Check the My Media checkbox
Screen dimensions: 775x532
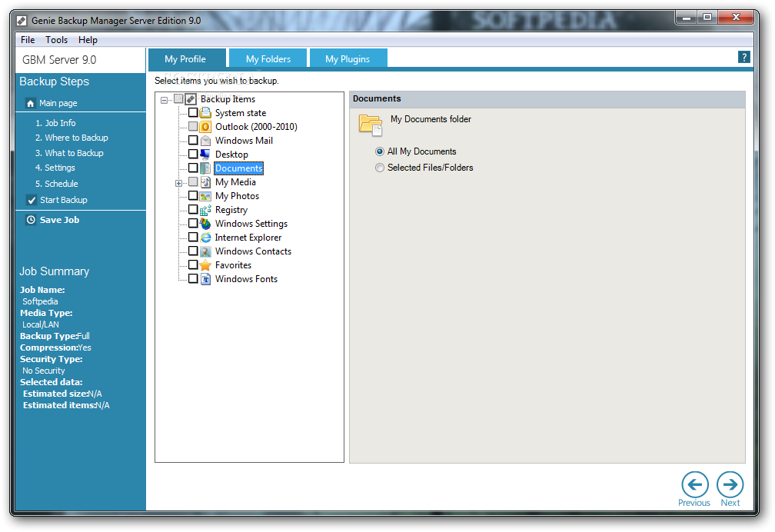[193, 182]
